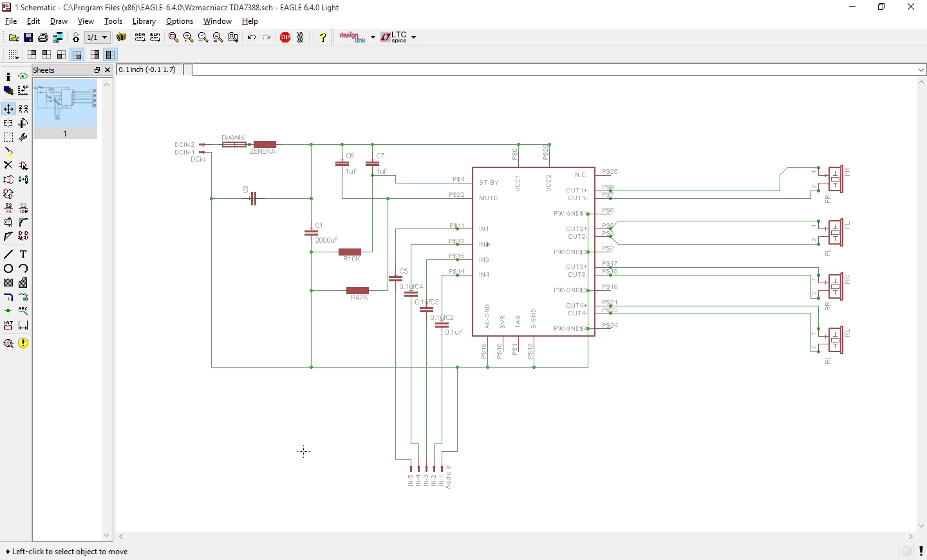Close the Sheets panel

coord(108,70)
